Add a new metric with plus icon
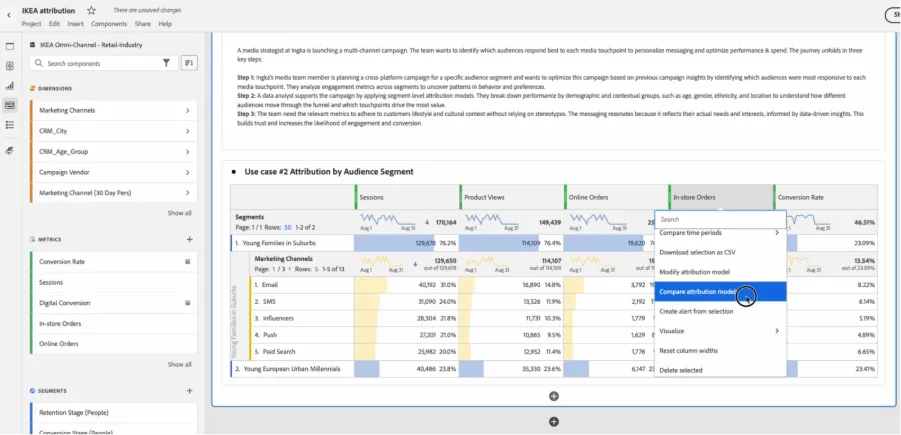The width and height of the screenshot is (901, 435). pyautogui.click(x=190, y=239)
